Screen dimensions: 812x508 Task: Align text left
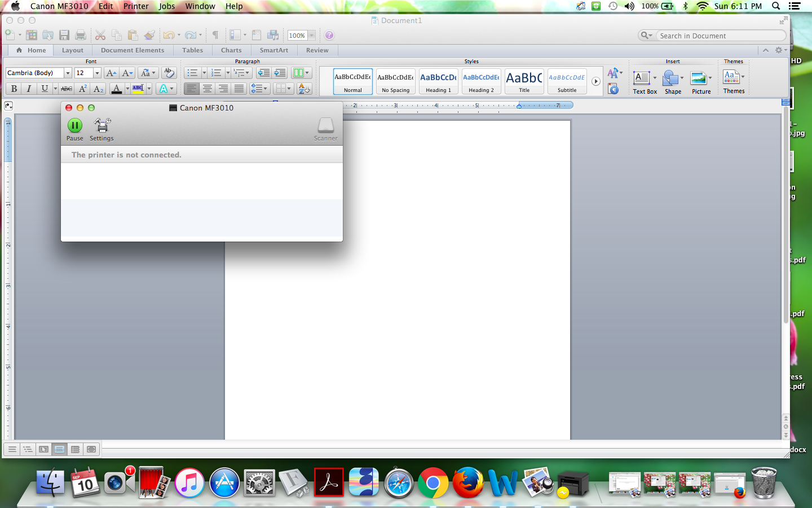(192, 89)
